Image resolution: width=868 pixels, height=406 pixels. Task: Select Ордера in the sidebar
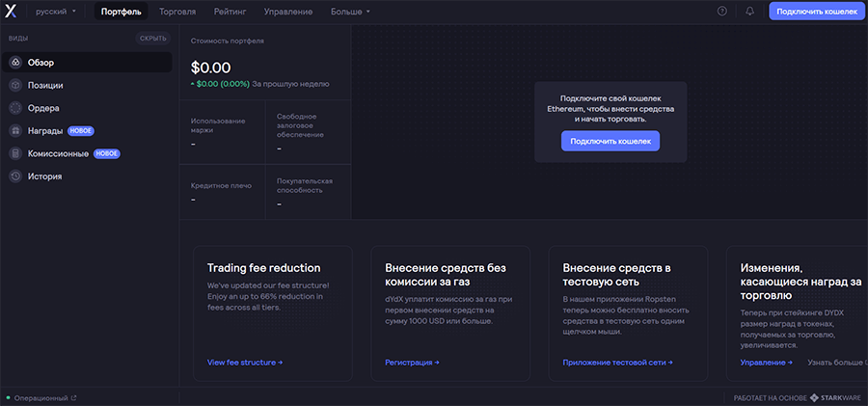click(87, 108)
